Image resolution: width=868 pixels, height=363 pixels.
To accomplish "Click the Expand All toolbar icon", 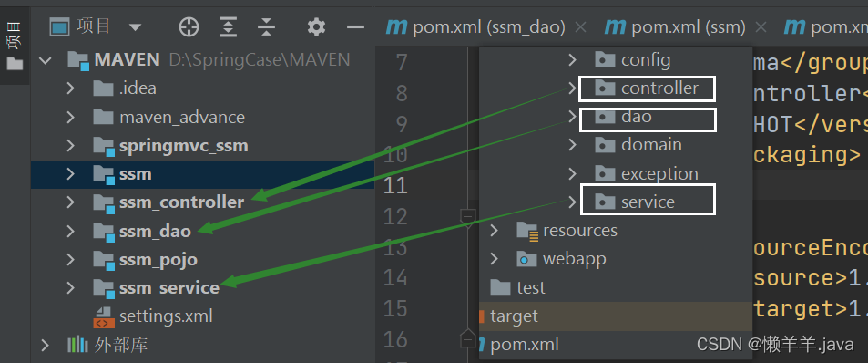I will tap(228, 26).
